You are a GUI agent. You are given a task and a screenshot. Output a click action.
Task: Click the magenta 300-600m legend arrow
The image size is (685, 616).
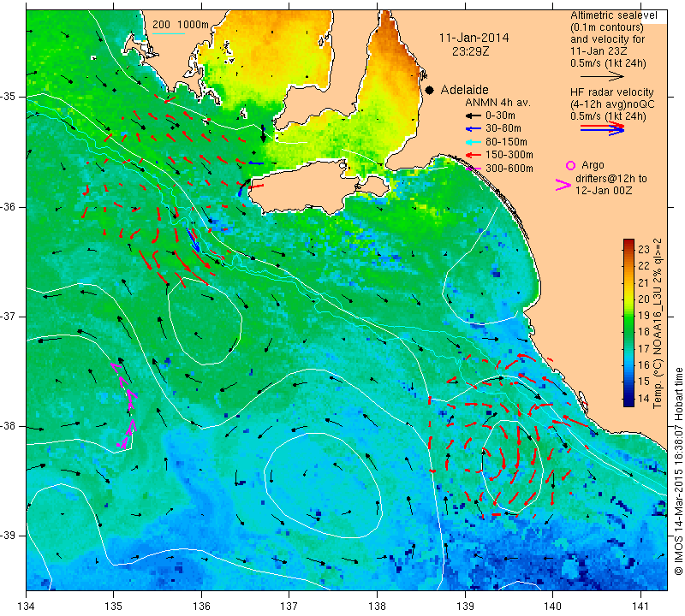tap(473, 169)
